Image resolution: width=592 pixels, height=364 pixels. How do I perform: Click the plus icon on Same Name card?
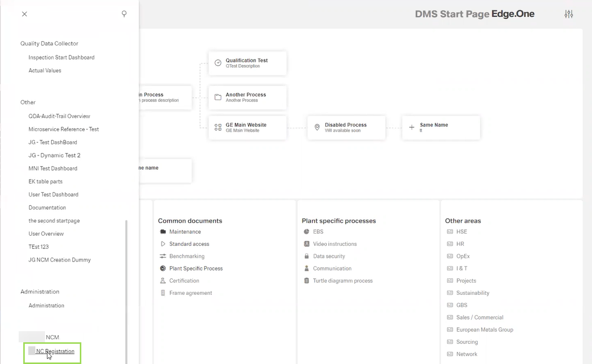coord(412,128)
